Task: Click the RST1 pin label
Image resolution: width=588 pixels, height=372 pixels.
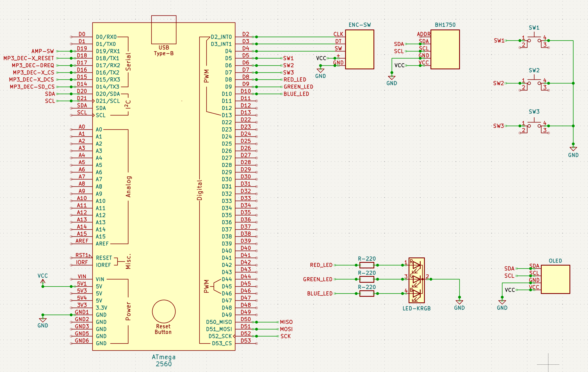Action: click(x=82, y=255)
